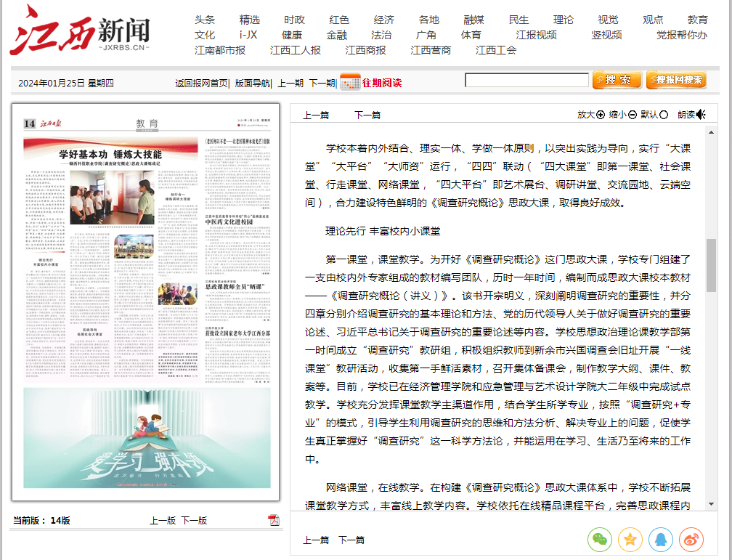This screenshot has width=732, height=560.
Task: Click the 江西新闻 logo
Action: tap(80, 31)
